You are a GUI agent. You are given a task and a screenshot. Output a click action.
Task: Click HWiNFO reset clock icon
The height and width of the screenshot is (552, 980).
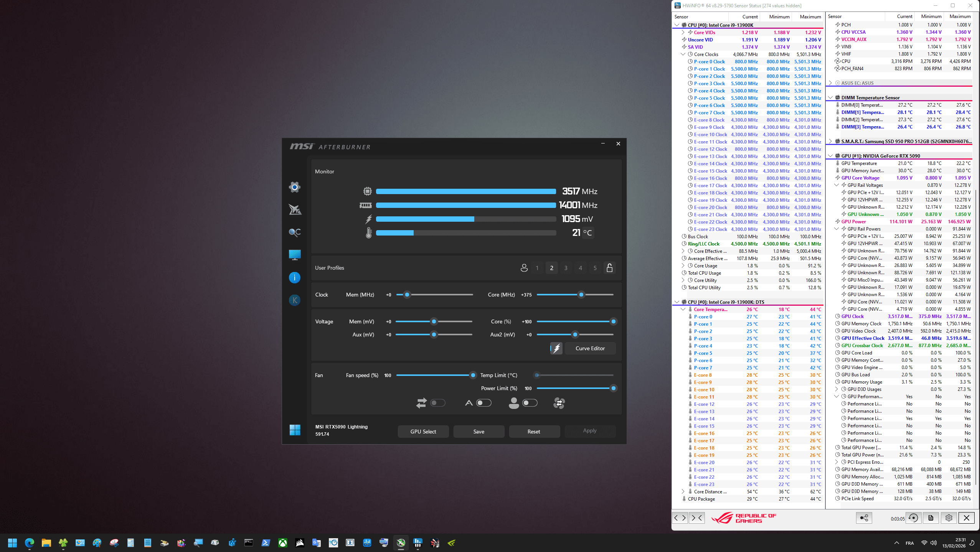[x=913, y=518]
